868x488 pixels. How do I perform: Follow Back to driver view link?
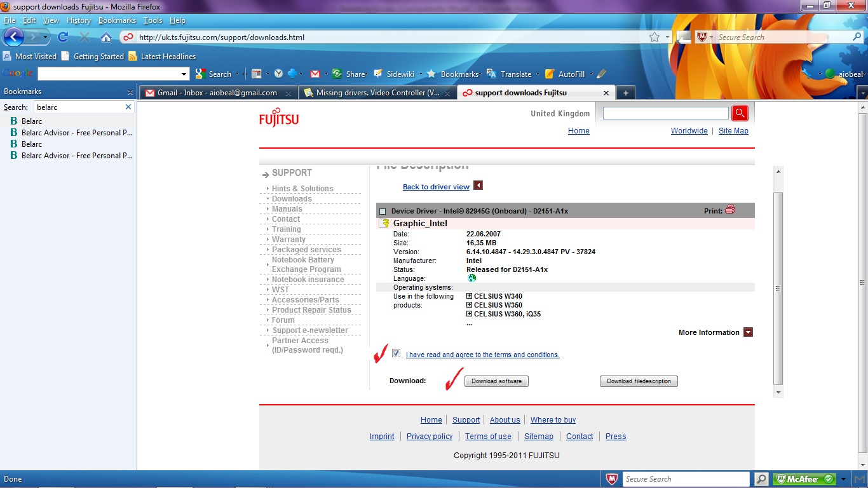point(436,187)
